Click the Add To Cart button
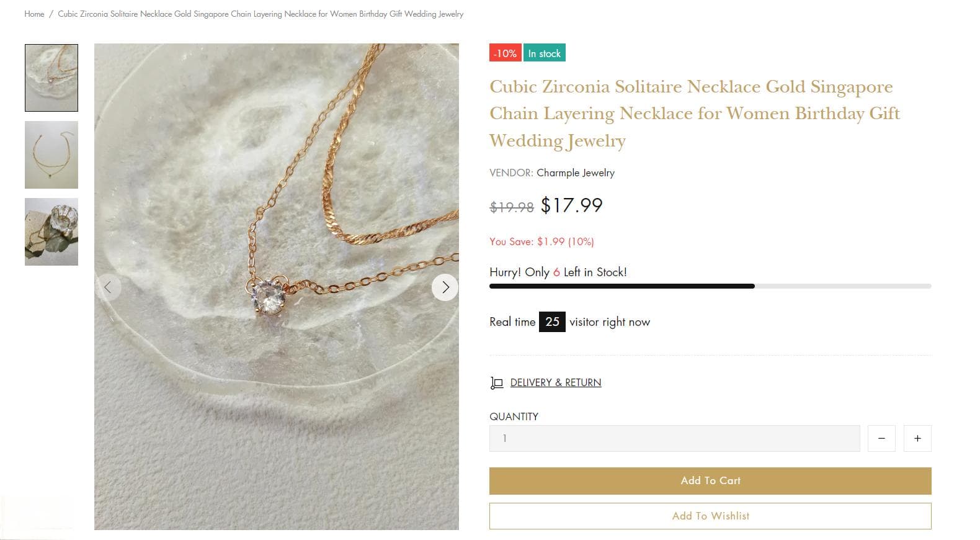The image size is (980, 540). 710,481
